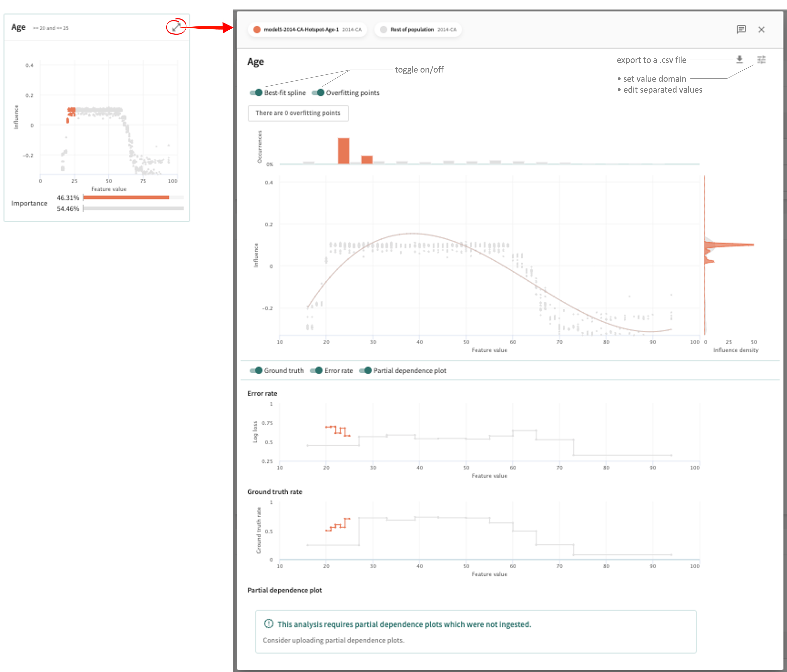
Task: Toggle the Partial dependence plot switch
Action: tap(365, 371)
